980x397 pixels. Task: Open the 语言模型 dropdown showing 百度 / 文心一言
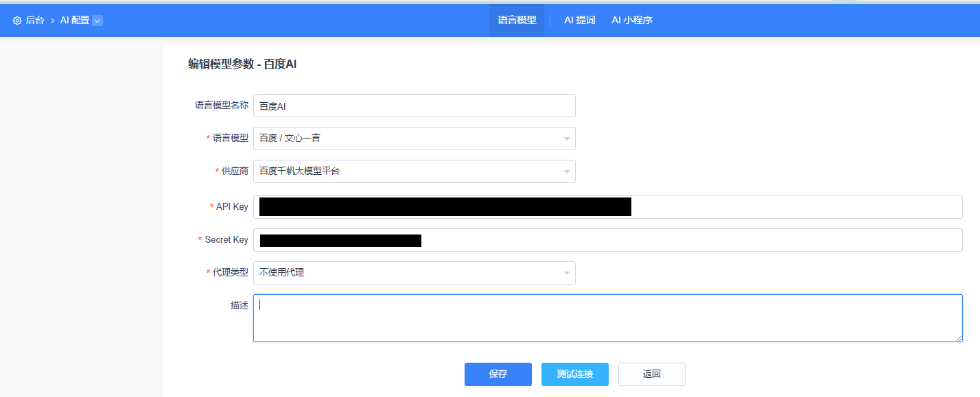click(415, 139)
